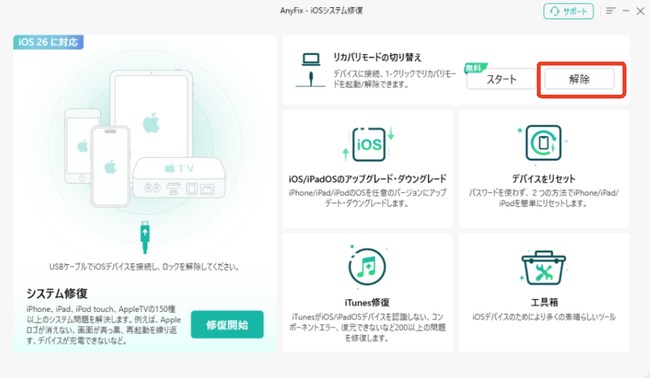650x379 pixels.
Task: Click the device reset description text
Action: click(x=543, y=198)
